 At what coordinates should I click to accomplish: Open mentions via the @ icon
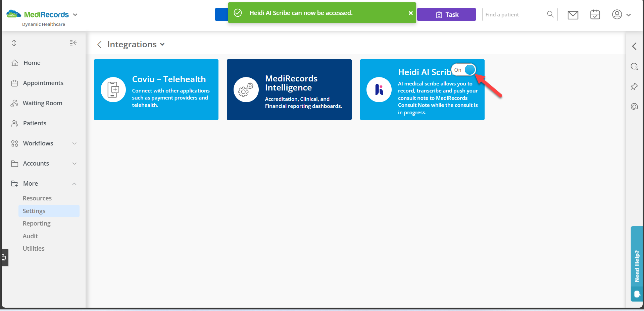pyautogui.click(x=634, y=107)
